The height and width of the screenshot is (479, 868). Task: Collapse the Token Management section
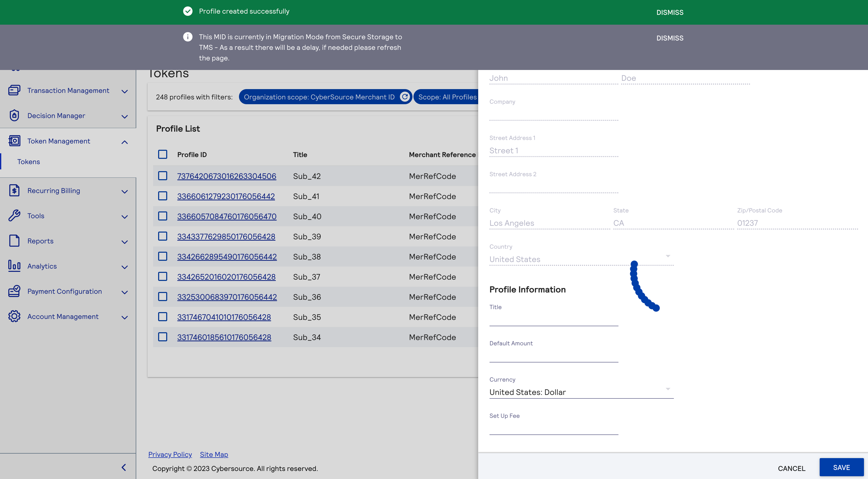[x=124, y=142]
